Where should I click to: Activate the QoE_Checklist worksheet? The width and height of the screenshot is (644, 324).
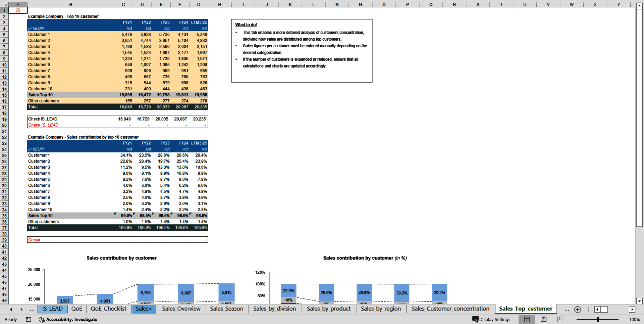(108, 309)
